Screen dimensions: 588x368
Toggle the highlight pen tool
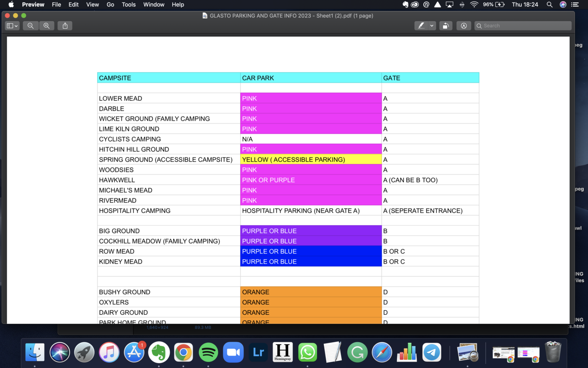click(x=421, y=26)
